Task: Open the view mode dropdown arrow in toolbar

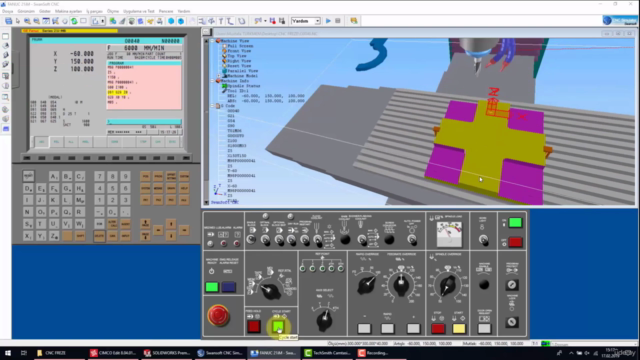Action: click(102, 21)
